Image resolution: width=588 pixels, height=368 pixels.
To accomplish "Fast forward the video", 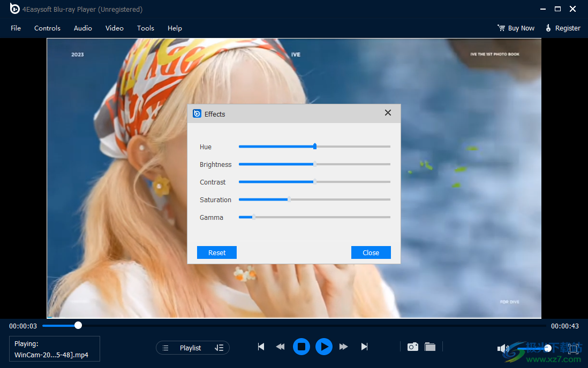I will (x=343, y=347).
